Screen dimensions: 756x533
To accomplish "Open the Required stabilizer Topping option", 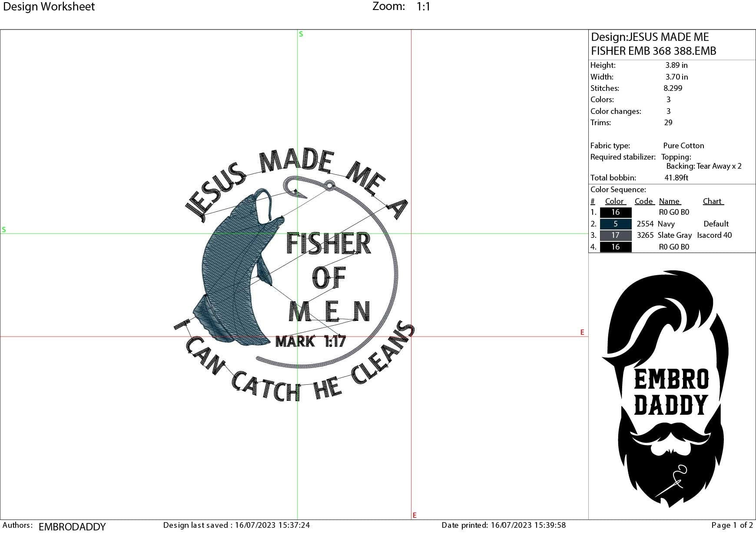I will coord(676,157).
